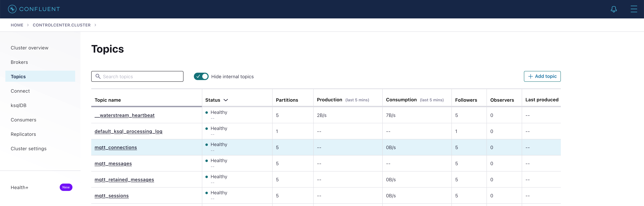Go to ksqlDB sidebar item
Viewport: 644px width, 206px height.
click(x=18, y=105)
